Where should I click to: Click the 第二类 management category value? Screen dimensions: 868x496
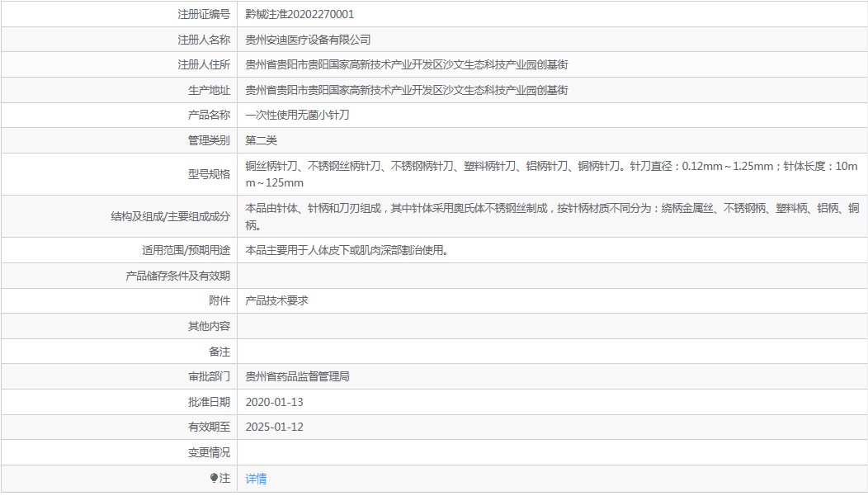click(x=261, y=140)
